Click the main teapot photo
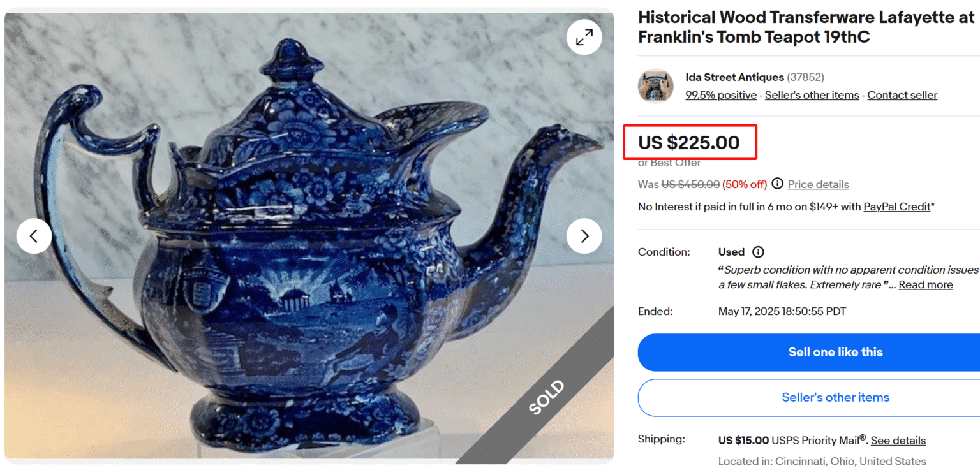 coord(287,255)
